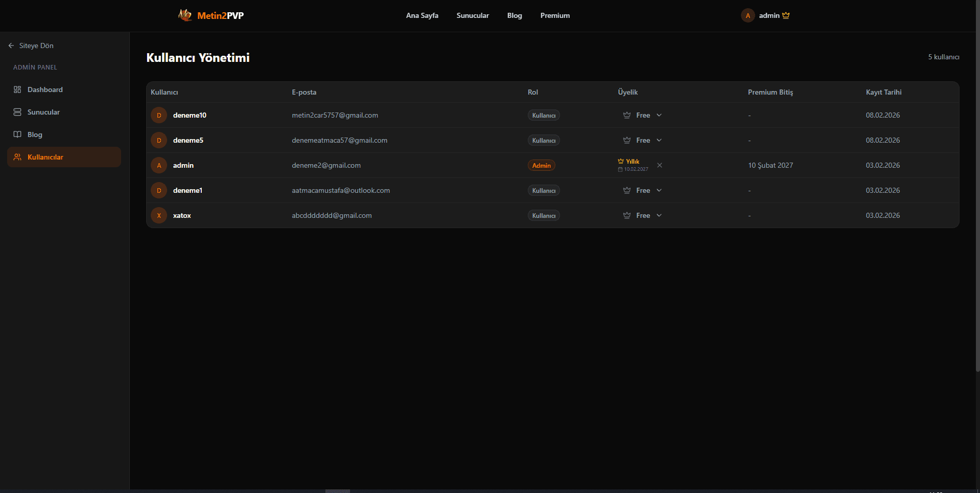
Task: Open the Premium page in top navigation
Action: pos(555,15)
